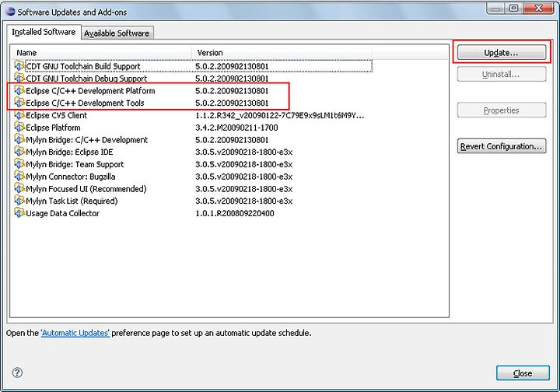Click the Usage Data Collector icon
Viewport: 560px width, 392px height.
point(19,213)
